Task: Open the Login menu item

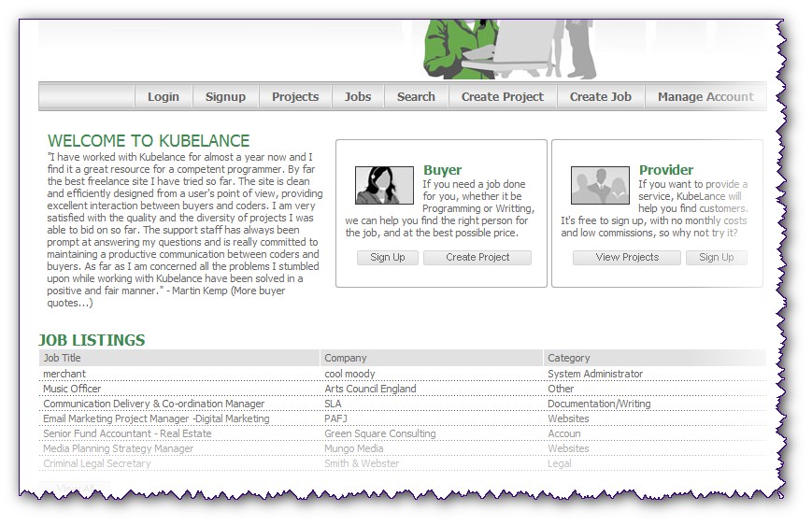Action: point(163,96)
